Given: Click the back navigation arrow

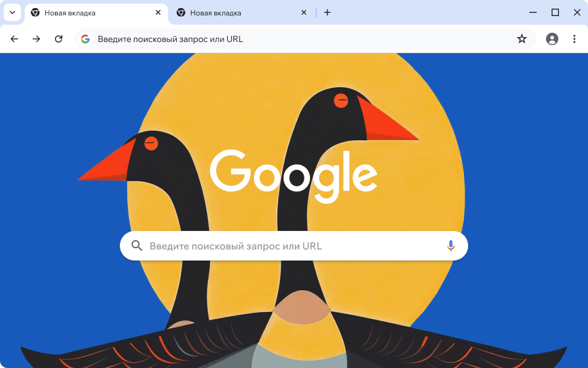Looking at the screenshot, I should 14,39.
